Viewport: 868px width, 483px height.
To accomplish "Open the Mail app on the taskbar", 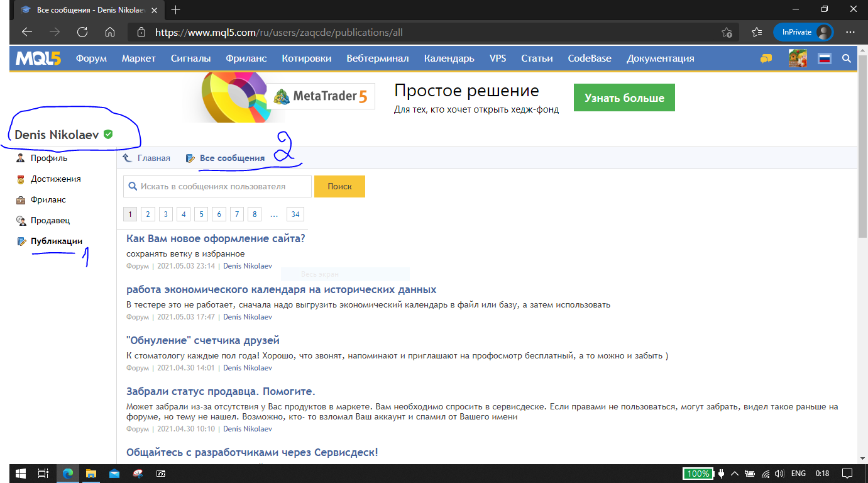I will pos(114,474).
